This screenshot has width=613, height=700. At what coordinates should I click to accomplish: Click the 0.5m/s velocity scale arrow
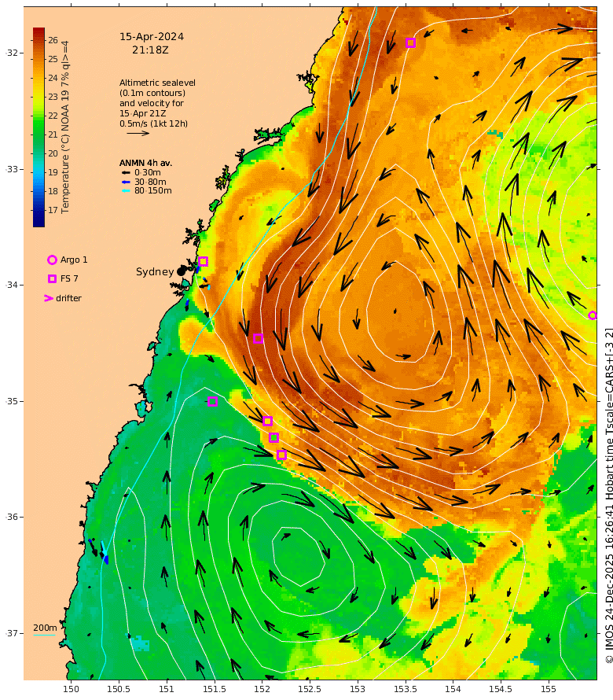[138, 133]
